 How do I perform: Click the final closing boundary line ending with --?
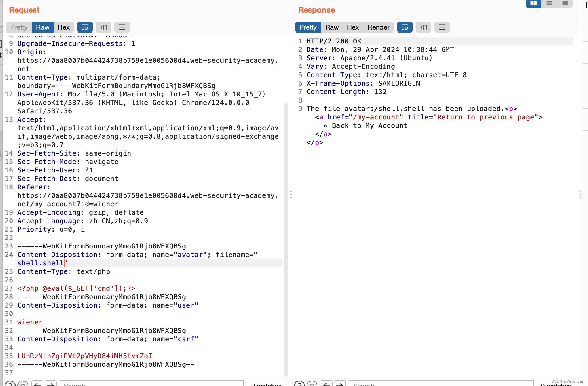106,364
